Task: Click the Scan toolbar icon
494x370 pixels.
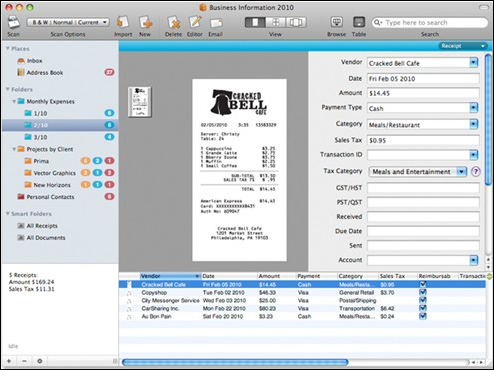Action: tap(14, 22)
